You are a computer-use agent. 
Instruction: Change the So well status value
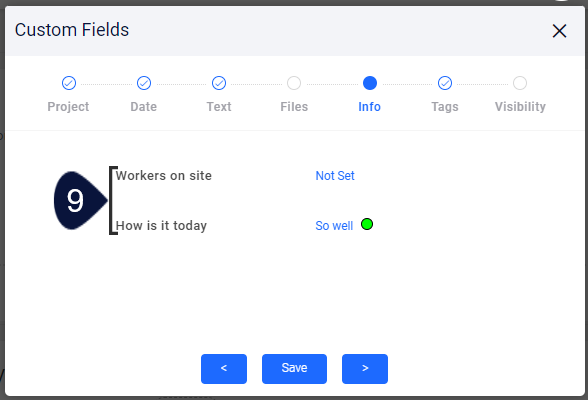click(x=334, y=226)
